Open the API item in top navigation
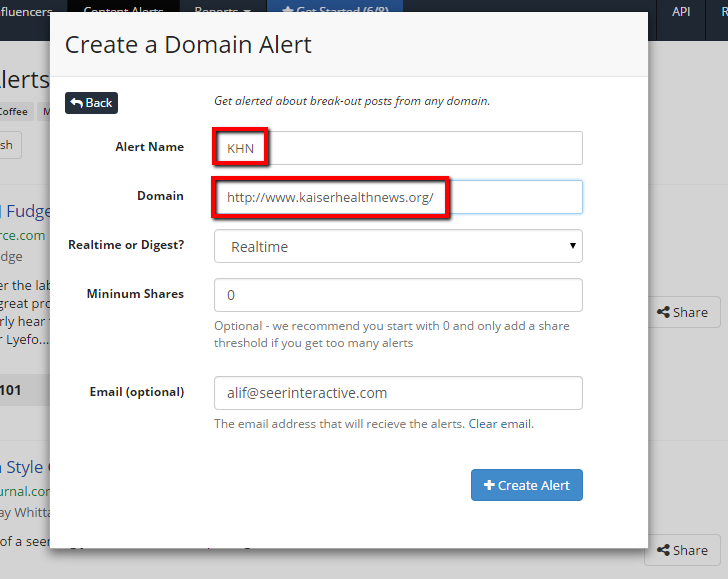 [x=681, y=11]
